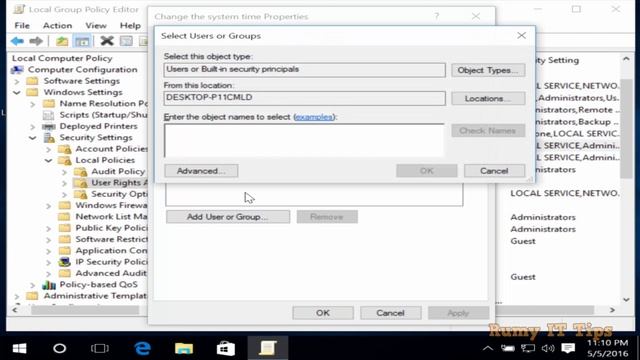Click the IP Security Policies icon
The width and height of the screenshot is (640, 360).
[x=64, y=262]
